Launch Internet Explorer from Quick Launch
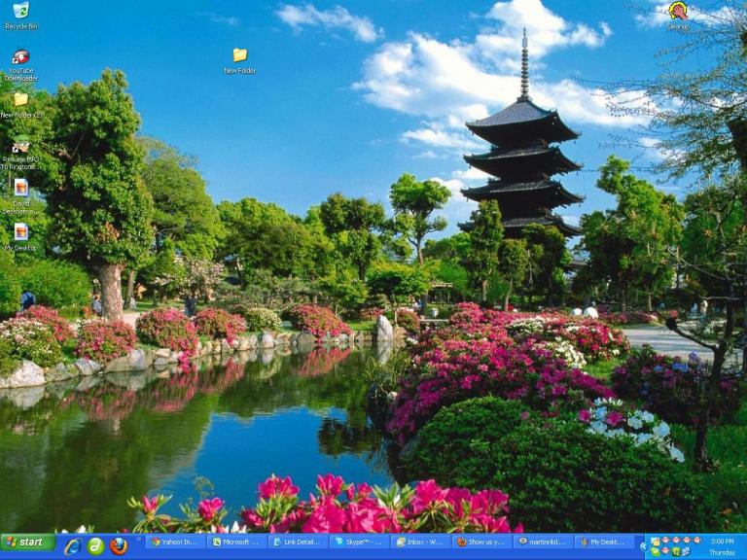 pos(72,546)
